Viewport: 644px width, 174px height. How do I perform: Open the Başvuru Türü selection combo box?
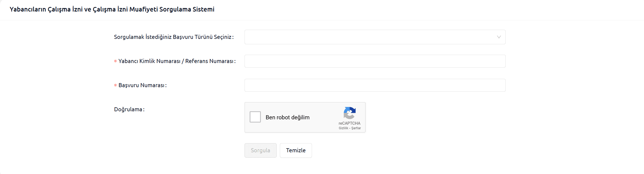pyautogui.click(x=375, y=37)
